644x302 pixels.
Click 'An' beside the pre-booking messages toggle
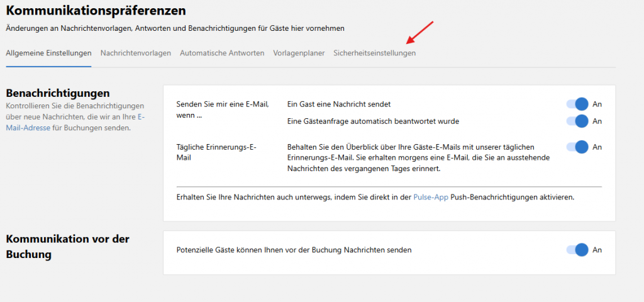coord(597,250)
